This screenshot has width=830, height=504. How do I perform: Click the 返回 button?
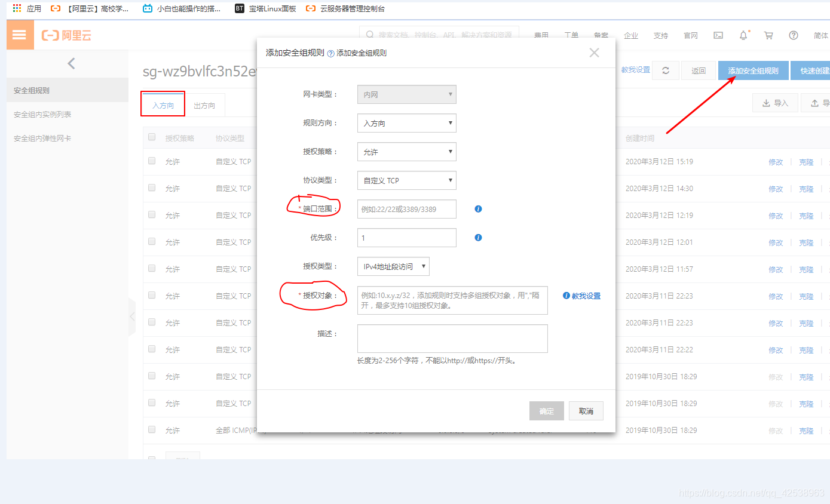699,70
